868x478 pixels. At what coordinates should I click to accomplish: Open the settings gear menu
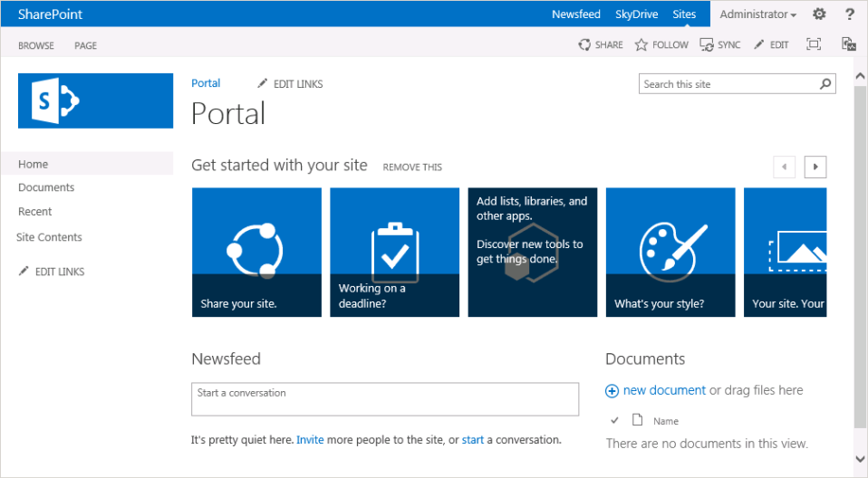pyautogui.click(x=819, y=14)
